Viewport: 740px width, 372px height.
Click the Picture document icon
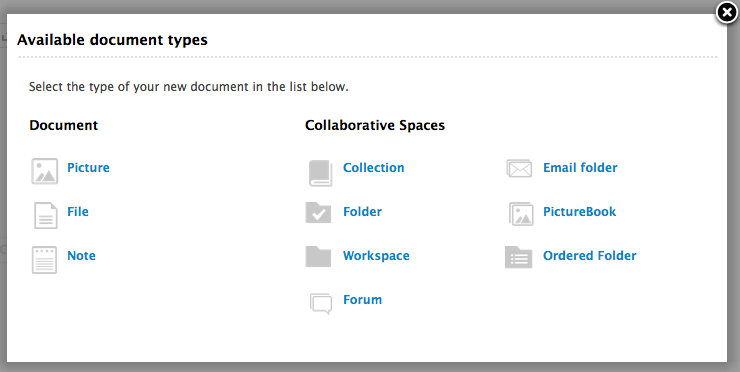pos(45,171)
